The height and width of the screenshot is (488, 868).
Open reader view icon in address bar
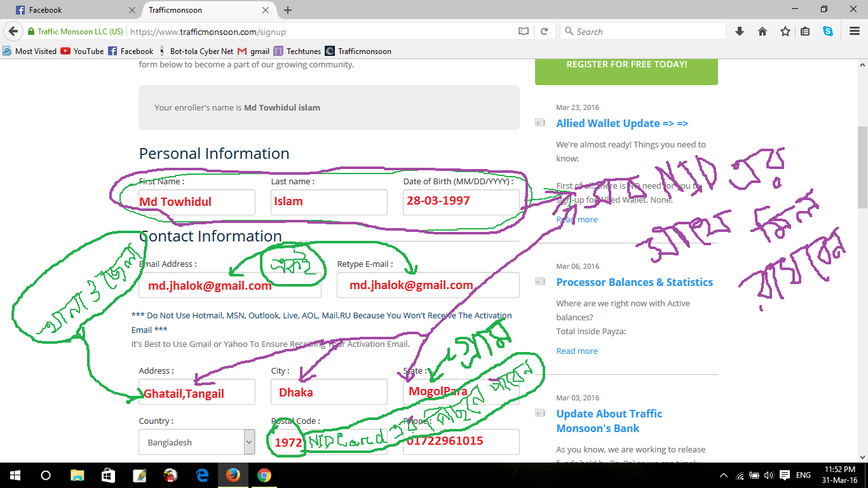pyautogui.click(x=523, y=31)
